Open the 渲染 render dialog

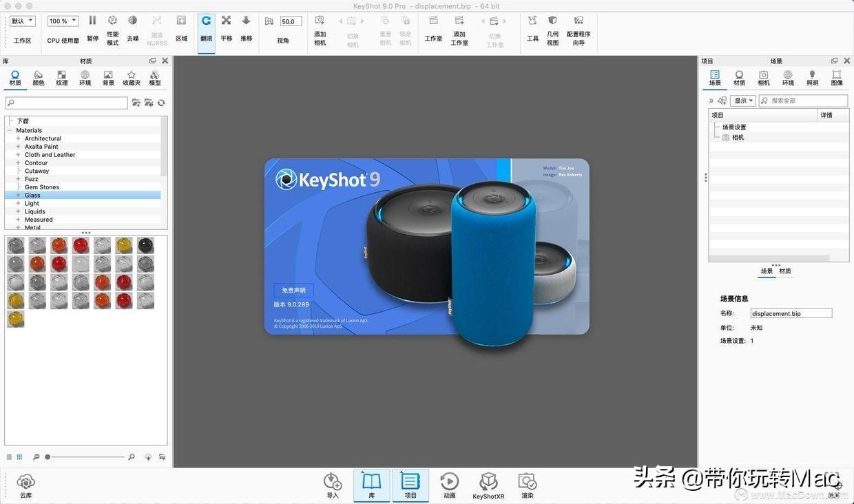[x=528, y=486]
